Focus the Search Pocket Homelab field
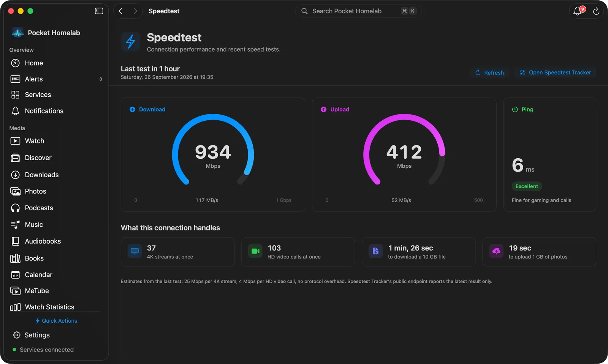Viewport: 608px width, 364px height. pyautogui.click(x=358, y=11)
